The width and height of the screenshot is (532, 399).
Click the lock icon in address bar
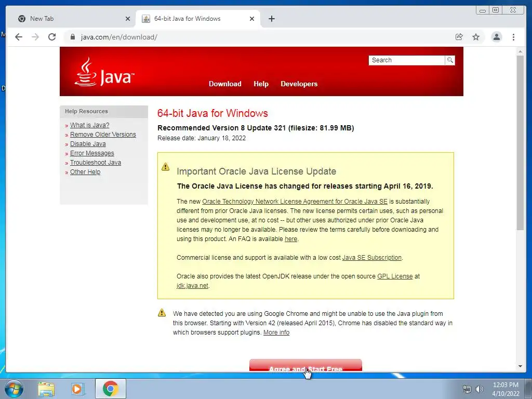tap(73, 37)
